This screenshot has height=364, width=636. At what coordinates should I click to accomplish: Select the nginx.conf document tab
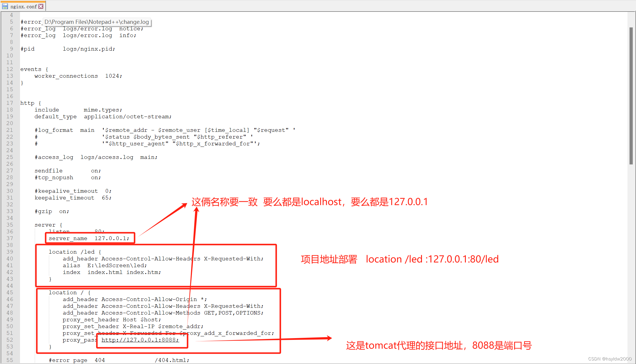[23, 6]
